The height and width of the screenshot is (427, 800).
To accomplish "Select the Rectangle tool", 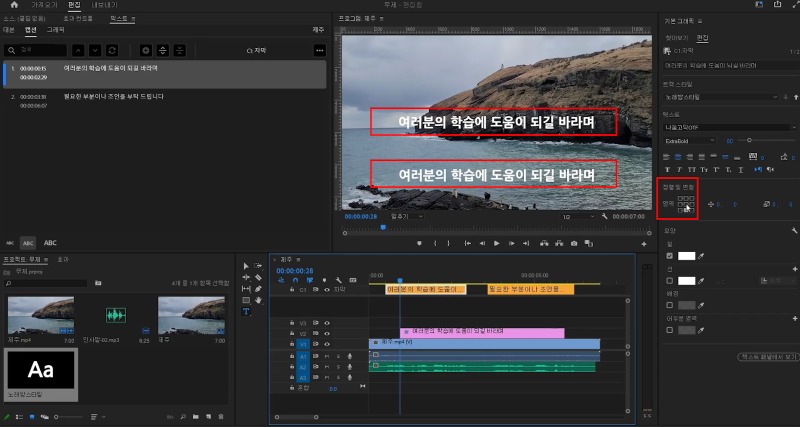I will pyautogui.click(x=246, y=300).
